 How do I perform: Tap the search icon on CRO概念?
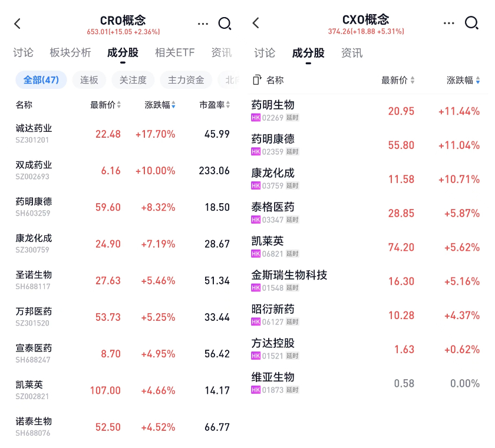pyautogui.click(x=225, y=24)
